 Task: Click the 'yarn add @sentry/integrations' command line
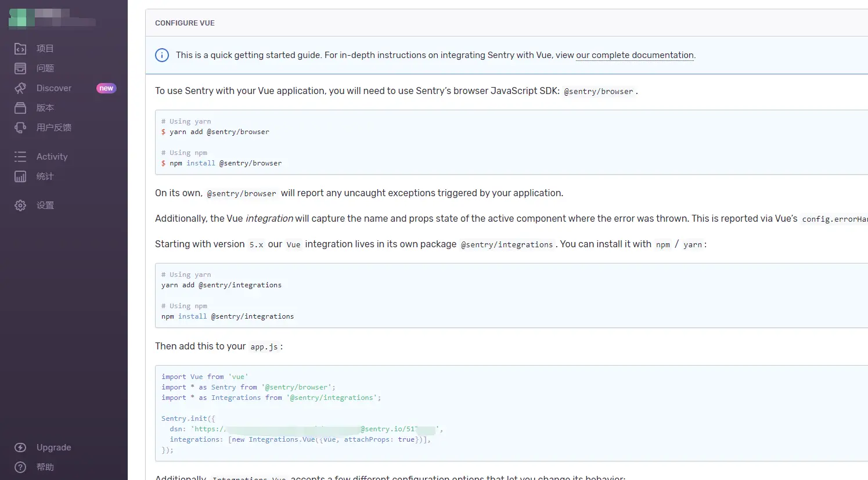[221, 285]
